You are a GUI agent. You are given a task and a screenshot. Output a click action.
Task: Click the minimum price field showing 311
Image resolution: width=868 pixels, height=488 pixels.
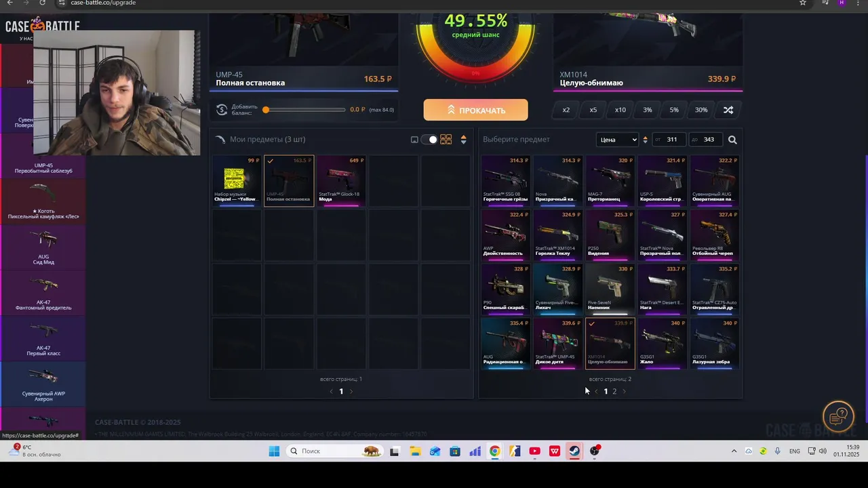pos(669,140)
